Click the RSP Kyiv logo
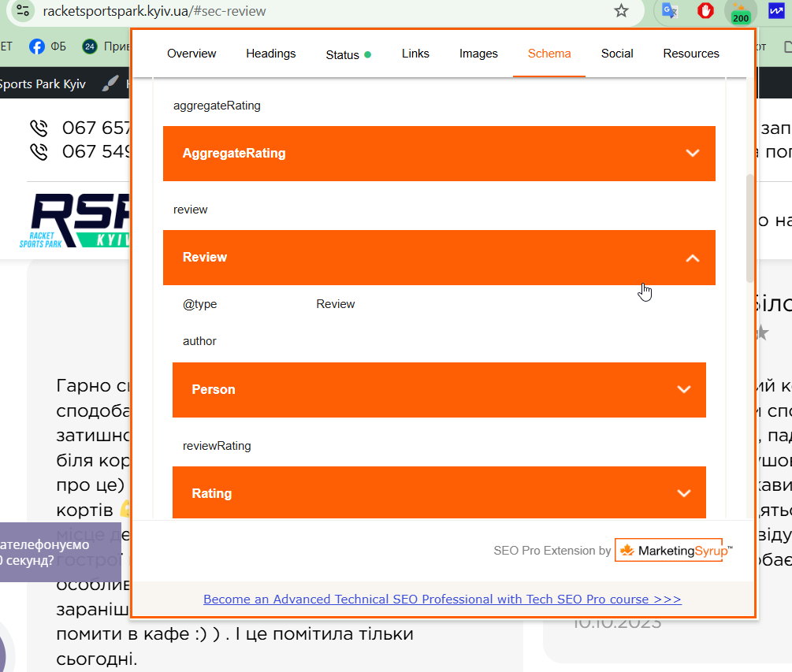Viewport: 792px width, 672px height. (75, 221)
